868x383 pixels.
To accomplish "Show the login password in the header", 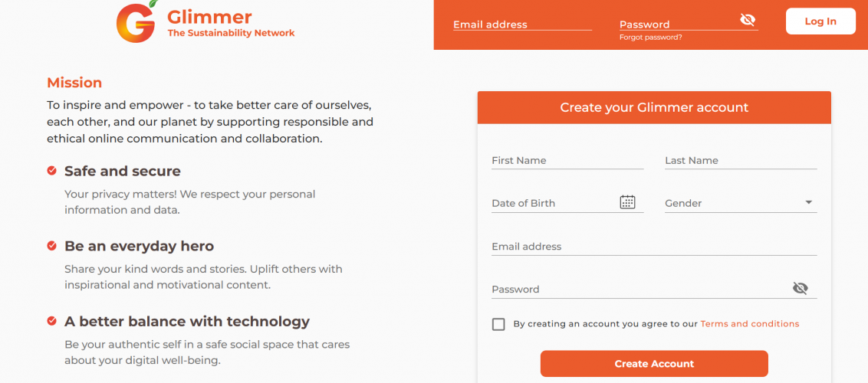I will pos(748,20).
